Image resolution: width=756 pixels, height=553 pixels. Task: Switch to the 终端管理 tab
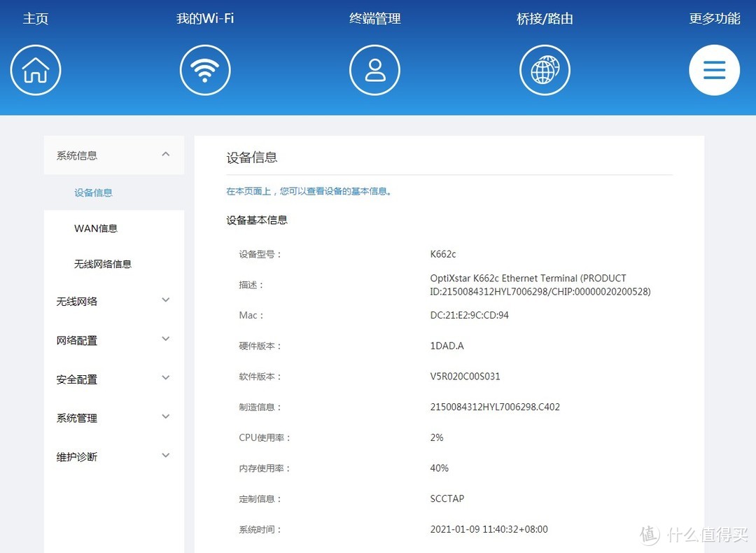click(x=374, y=18)
